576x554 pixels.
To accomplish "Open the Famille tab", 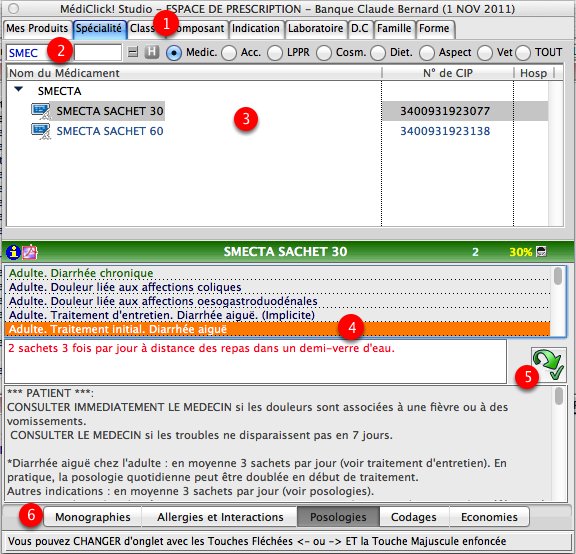I will (394, 29).
